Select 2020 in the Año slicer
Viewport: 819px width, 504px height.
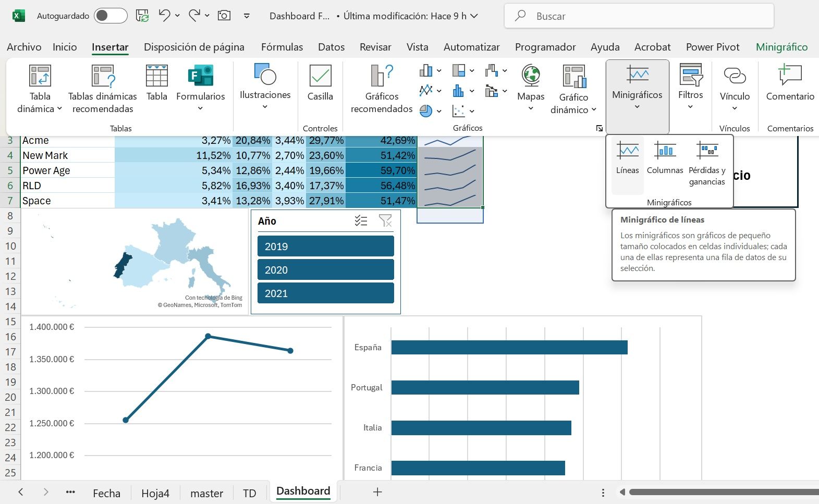pos(326,269)
